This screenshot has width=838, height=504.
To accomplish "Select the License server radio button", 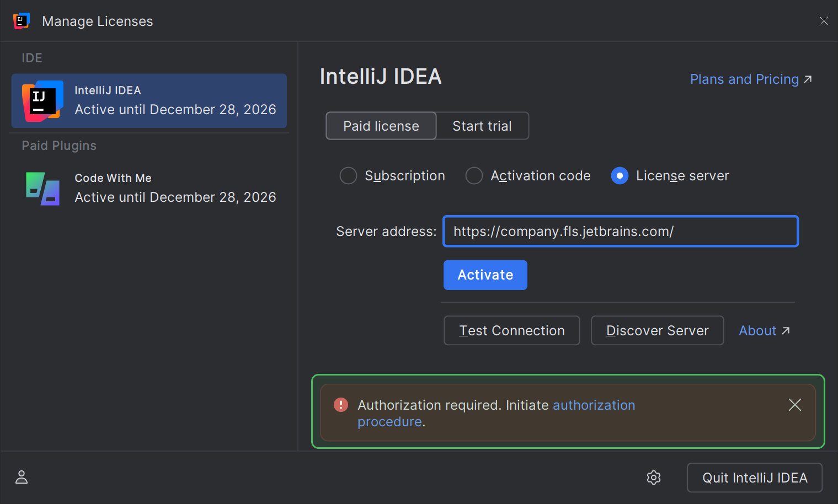I will (x=620, y=175).
